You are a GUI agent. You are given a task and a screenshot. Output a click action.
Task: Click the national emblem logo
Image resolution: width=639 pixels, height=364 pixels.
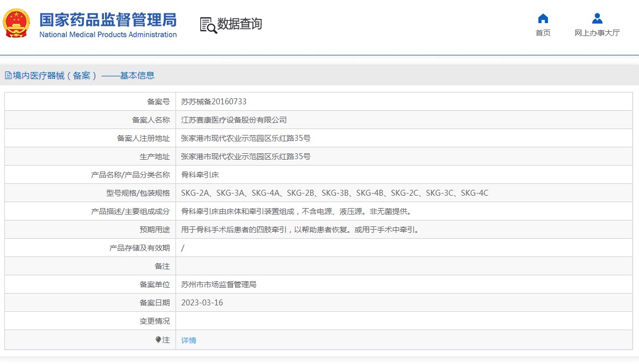(16, 23)
